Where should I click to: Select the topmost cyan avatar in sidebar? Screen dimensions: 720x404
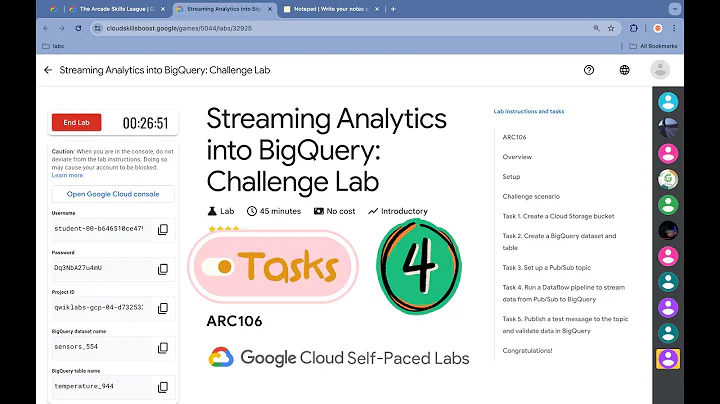pyautogui.click(x=668, y=102)
